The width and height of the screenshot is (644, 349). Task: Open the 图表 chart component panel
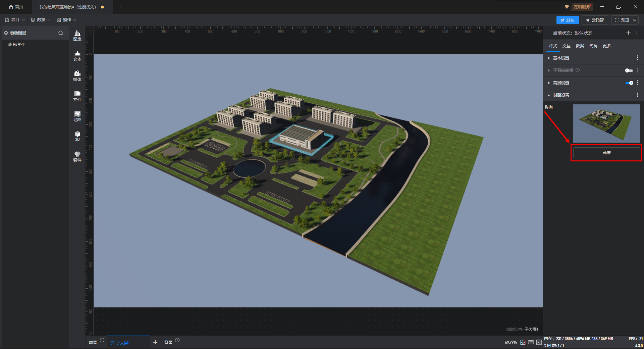coord(77,36)
